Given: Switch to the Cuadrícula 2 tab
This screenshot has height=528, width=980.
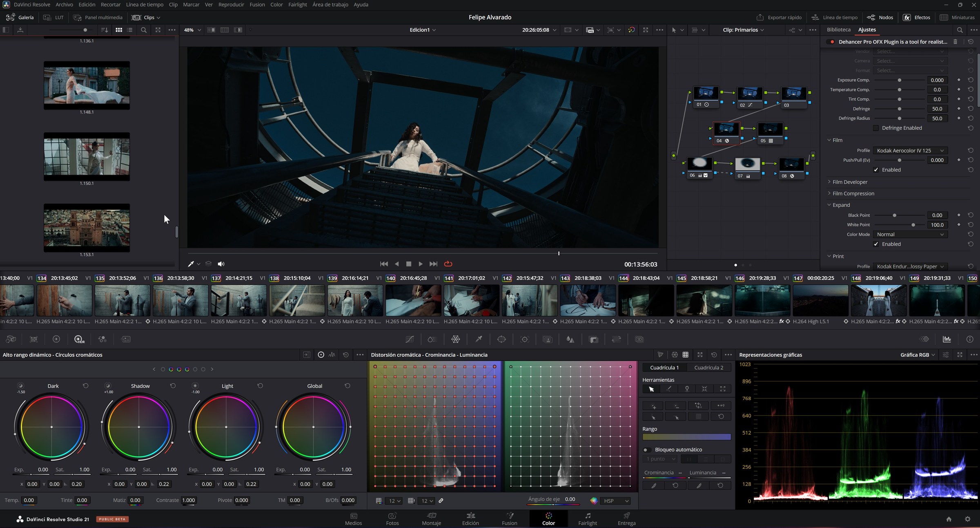Looking at the screenshot, I should [x=708, y=367].
